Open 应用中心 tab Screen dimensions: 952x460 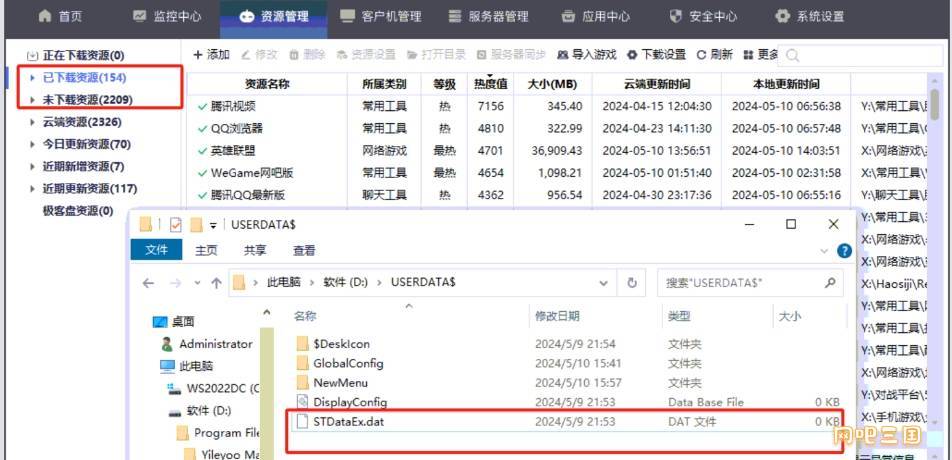pyautogui.click(x=595, y=16)
